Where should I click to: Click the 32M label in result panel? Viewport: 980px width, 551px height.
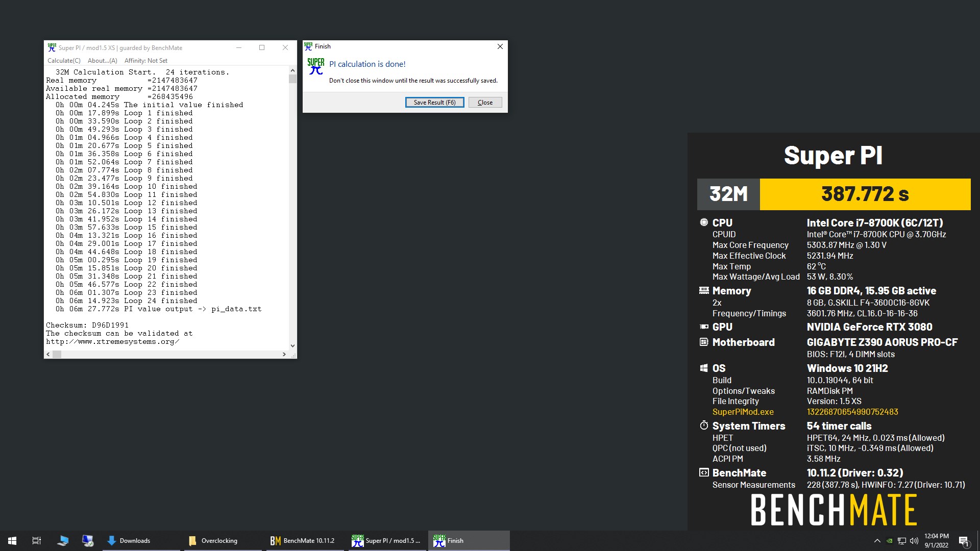pos(728,194)
